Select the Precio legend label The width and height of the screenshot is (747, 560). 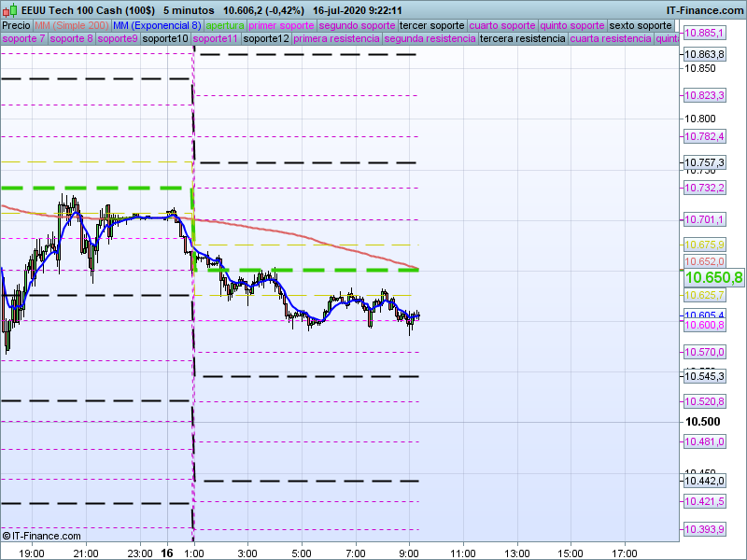point(16,25)
